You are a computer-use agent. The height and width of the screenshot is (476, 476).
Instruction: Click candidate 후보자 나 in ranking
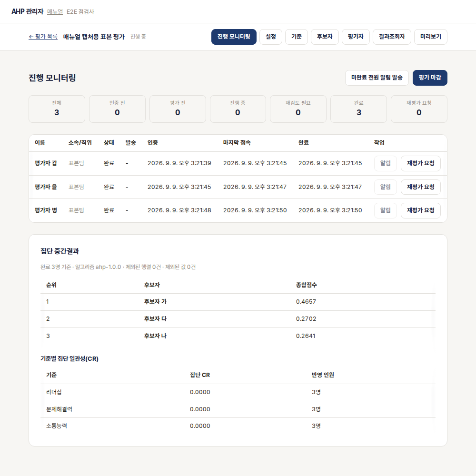click(x=156, y=336)
